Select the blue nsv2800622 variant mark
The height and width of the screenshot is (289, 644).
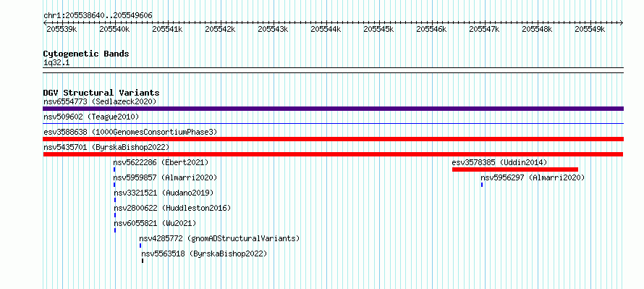pyautogui.click(x=115, y=215)
